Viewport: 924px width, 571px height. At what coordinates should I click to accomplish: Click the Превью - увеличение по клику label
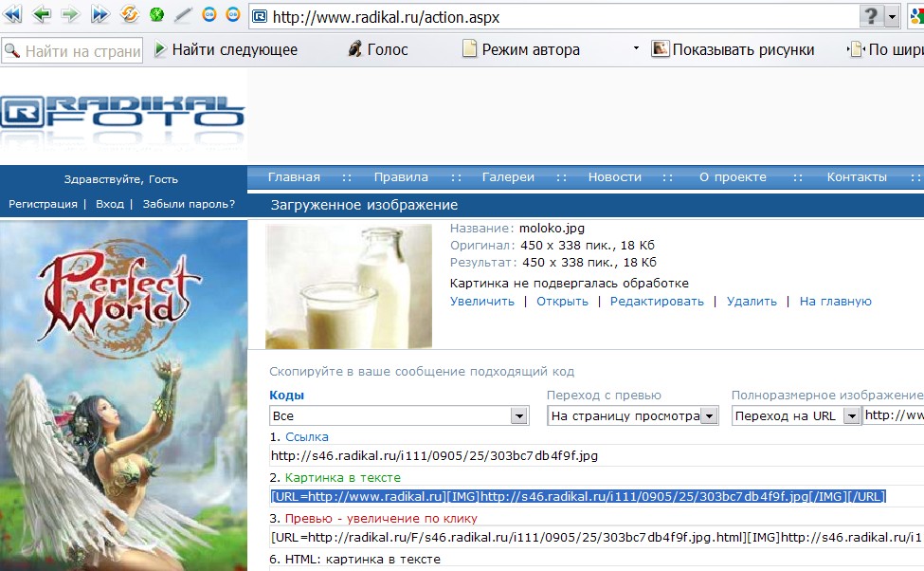click(x=381, y=519)
